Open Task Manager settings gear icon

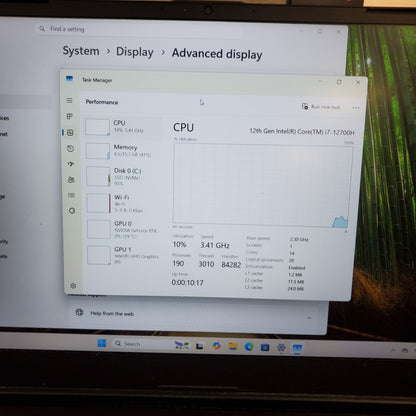[x=73, y=286]
